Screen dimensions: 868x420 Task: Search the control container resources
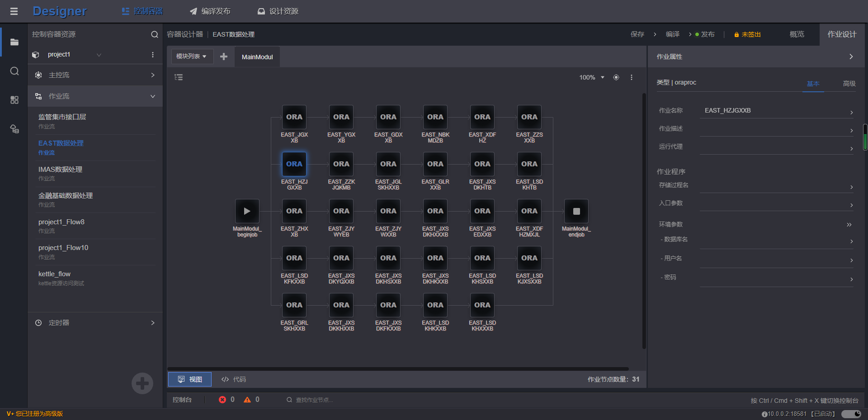[154, 34]
